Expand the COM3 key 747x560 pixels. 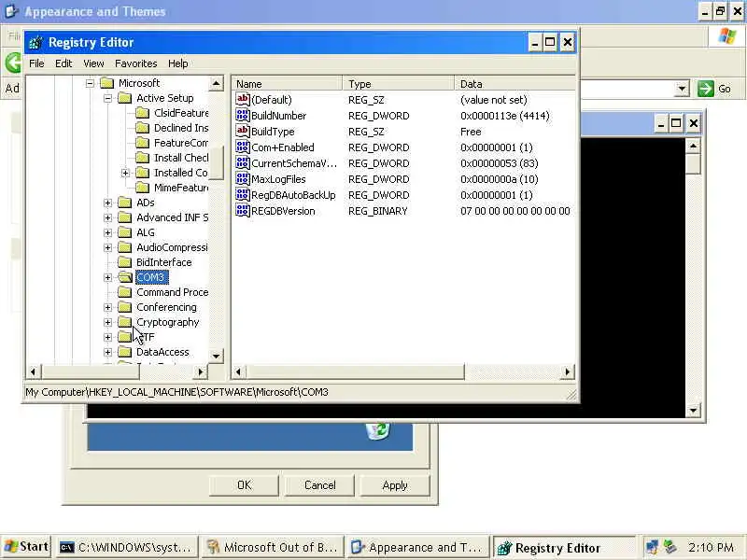[x=107, y=277]
